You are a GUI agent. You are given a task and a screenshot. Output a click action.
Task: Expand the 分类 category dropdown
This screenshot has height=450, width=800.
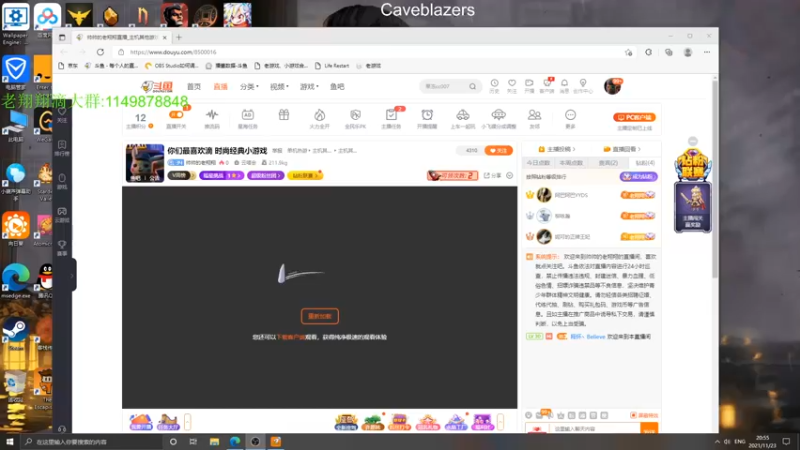(x=249, y=87)
